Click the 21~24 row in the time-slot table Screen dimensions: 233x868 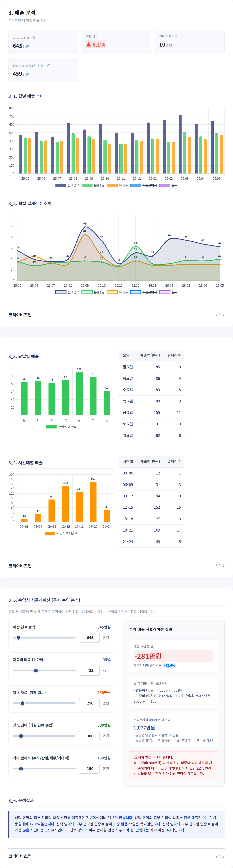(152, 542)
